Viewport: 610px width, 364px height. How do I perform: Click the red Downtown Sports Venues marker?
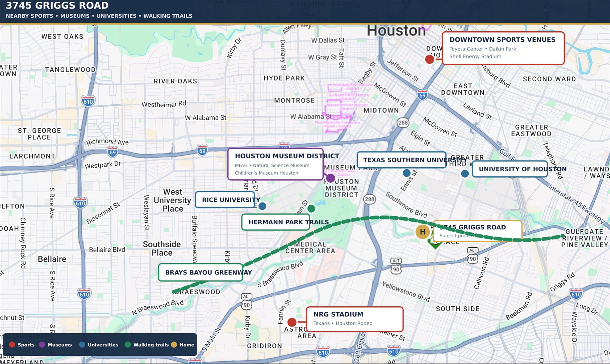[429, 59]
